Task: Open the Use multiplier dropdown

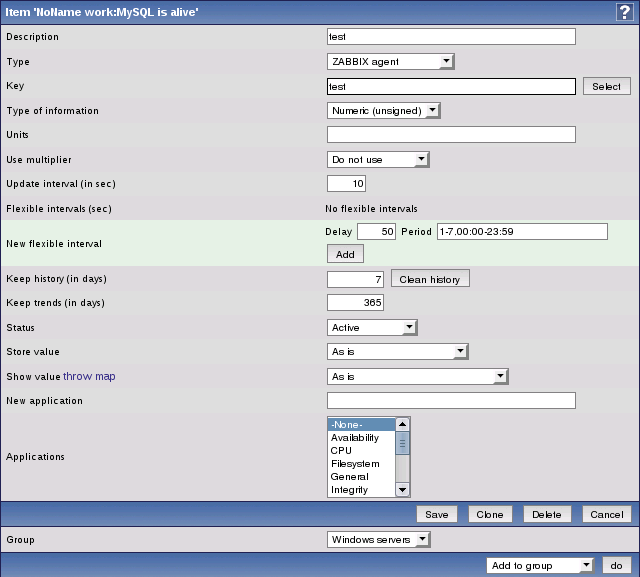Action: (378, 159)
